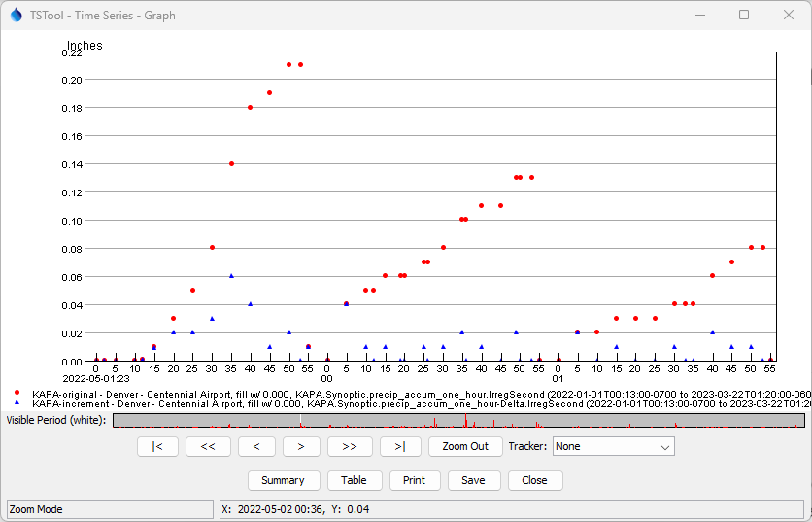This screenshot has width=812, height=522.
Task: Click the Close button
Action: point(535,480)
